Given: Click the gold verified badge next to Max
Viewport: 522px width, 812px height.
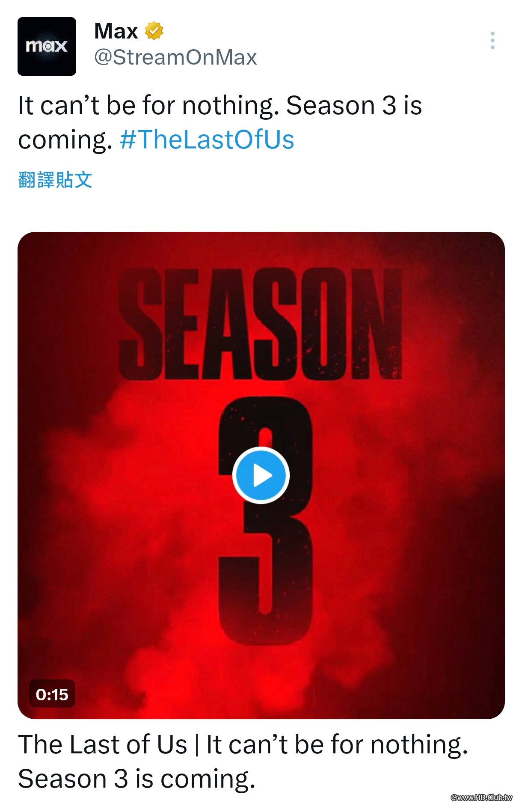Looking at the screenshot, I should pos(154,31).
